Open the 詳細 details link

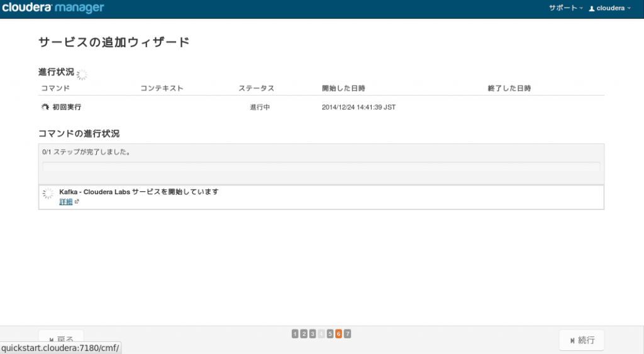click(65, 202)
